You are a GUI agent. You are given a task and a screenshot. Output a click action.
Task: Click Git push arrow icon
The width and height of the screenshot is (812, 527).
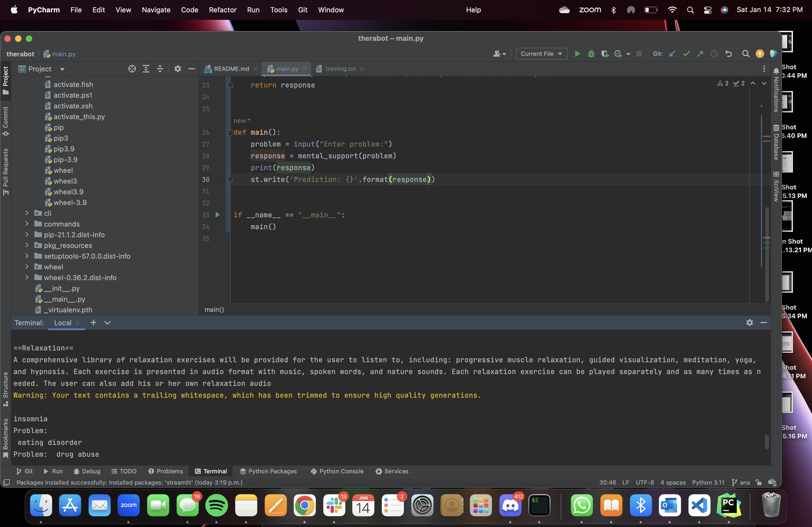pyautogui.click(x=700, y=54)
